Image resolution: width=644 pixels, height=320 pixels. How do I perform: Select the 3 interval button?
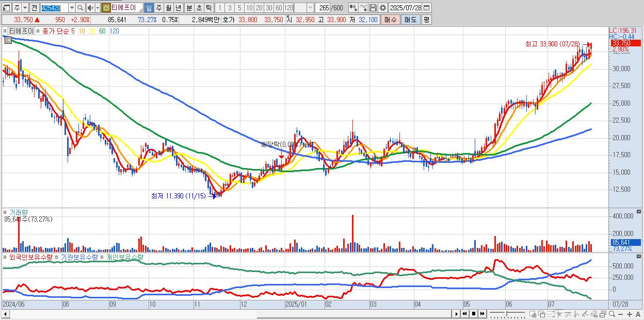tap(230, 8)
